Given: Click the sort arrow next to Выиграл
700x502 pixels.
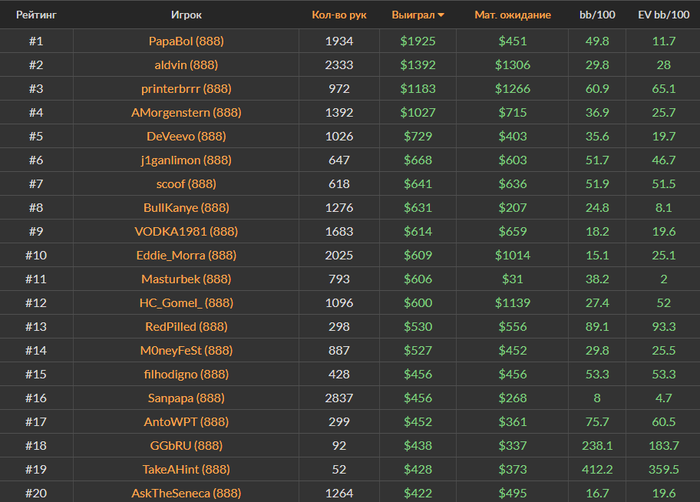Looking at the screenshot, I should click(441, 15).
